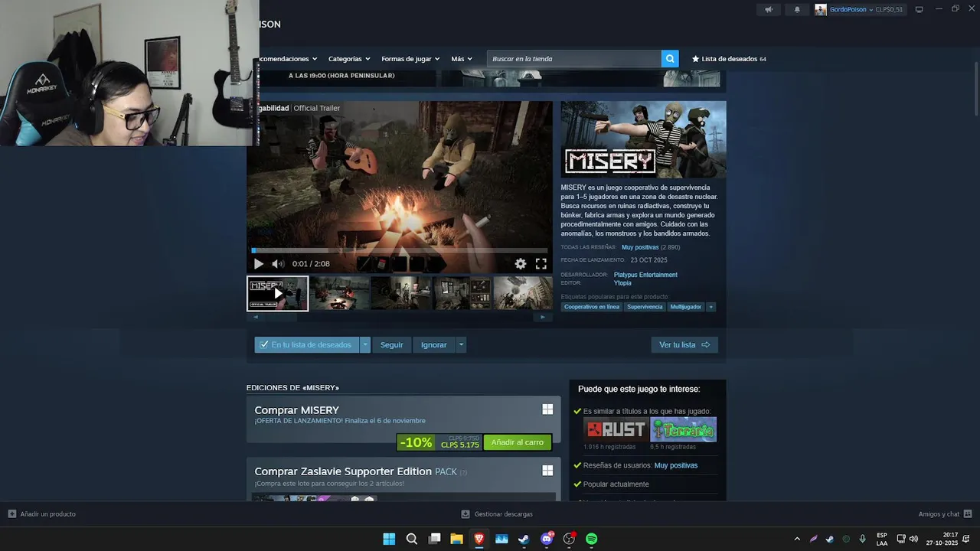Open Task View on taskbar
The image size is (980, 551).
434,539
